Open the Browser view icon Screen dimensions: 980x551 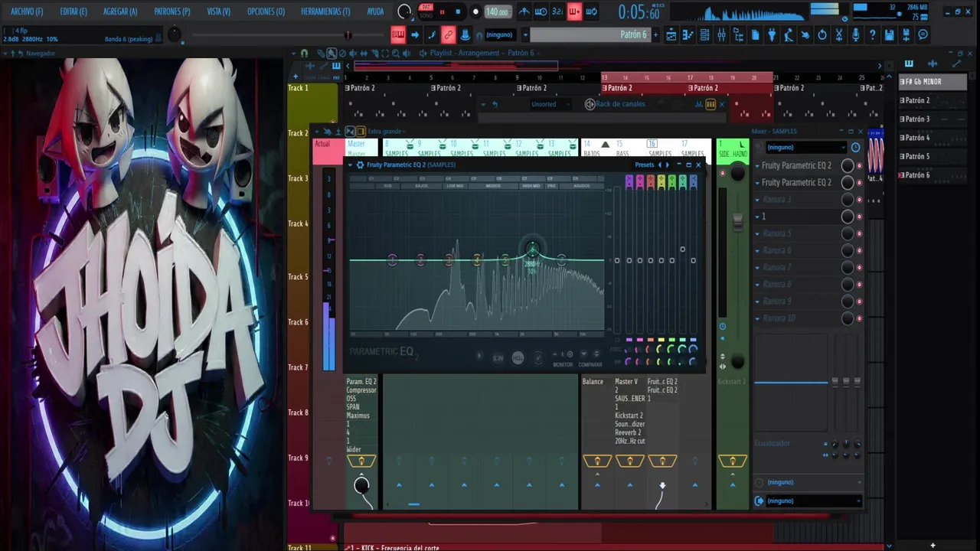pos(738,34)
